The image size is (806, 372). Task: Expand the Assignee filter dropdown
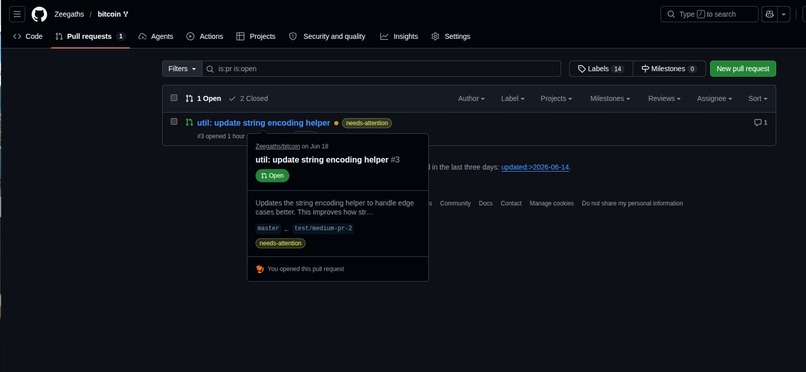715,99
